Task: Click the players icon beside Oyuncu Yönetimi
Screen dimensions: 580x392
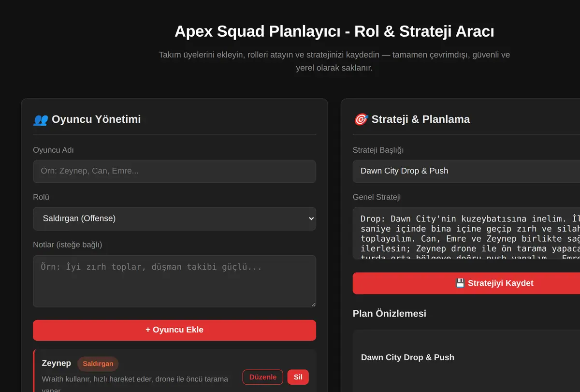Action: click(x=40, y=119)
